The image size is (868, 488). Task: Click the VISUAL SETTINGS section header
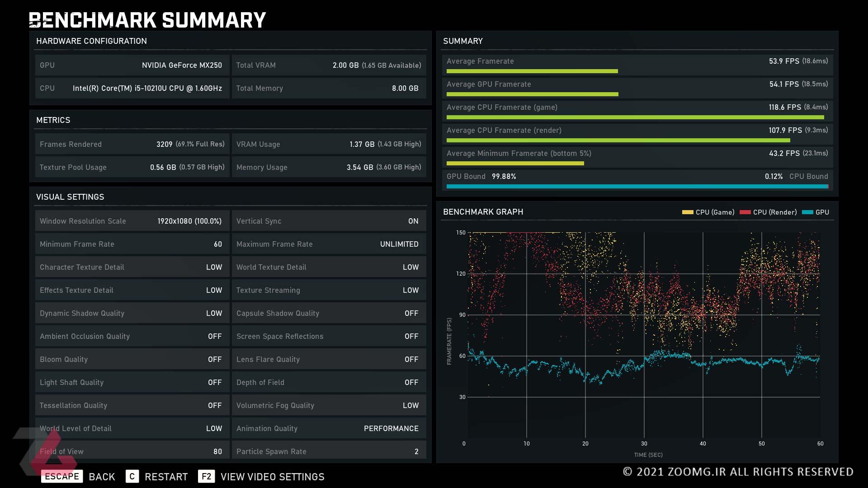70,197
